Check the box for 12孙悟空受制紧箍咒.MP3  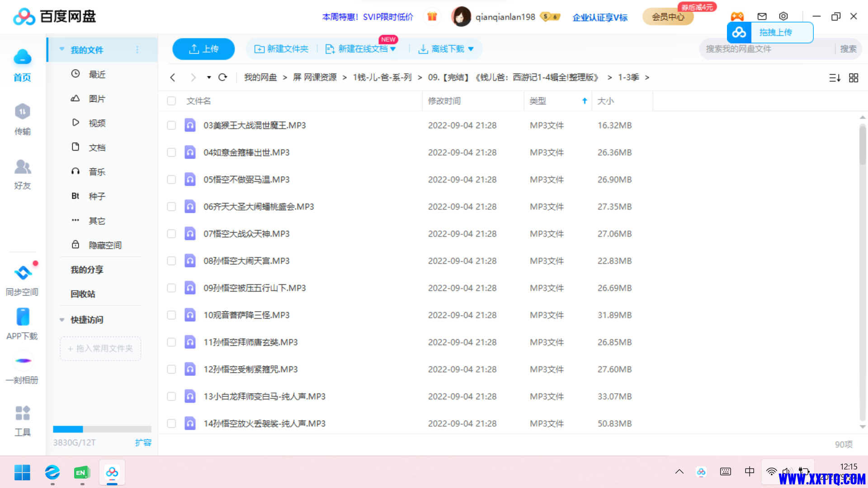point(171,369)
